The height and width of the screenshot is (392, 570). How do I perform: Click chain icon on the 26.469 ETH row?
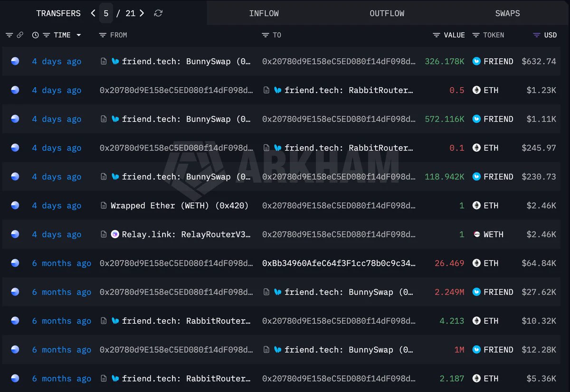coord(15,263)
